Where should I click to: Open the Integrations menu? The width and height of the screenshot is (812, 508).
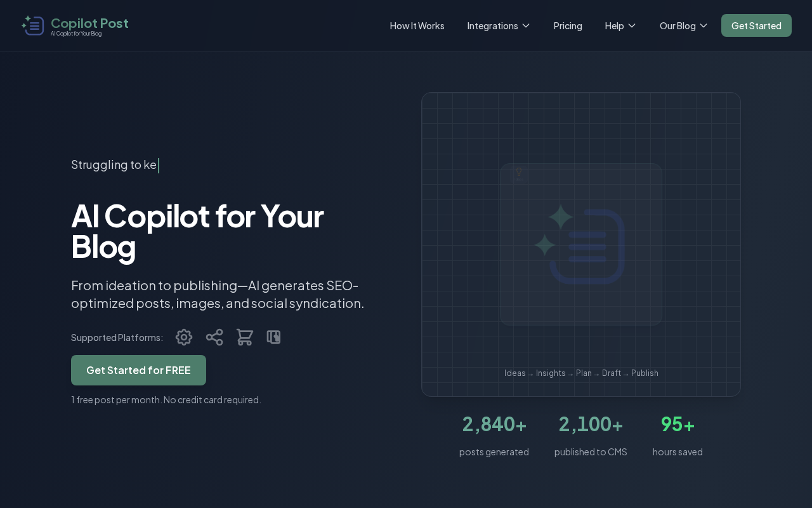tap(493, 25)
